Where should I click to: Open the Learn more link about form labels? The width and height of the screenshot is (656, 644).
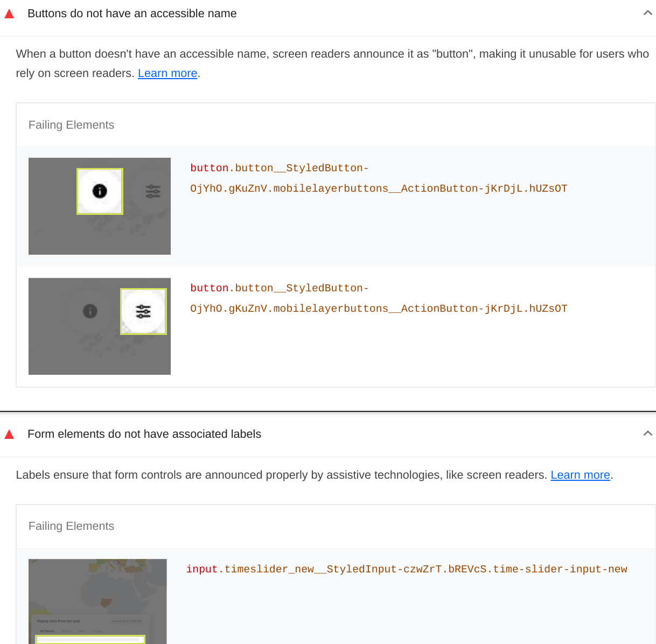(x=580, y=475)
